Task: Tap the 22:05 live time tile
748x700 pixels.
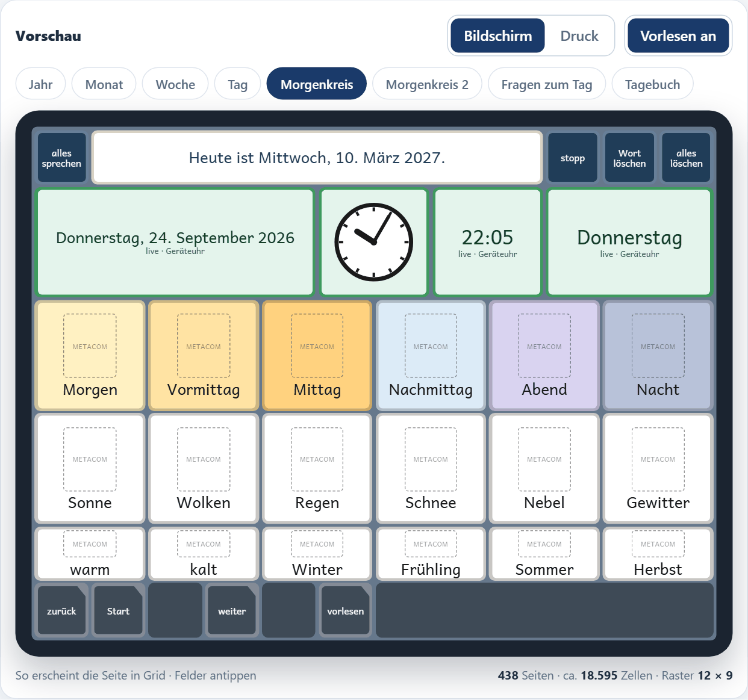Action: point(488,242)
